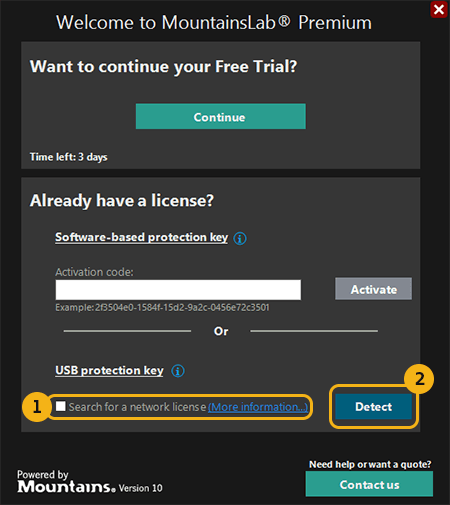Click the yellow number 2 annotation badge
The height and width of the screenshot is (505, 450).
click(x=419, y=379)
